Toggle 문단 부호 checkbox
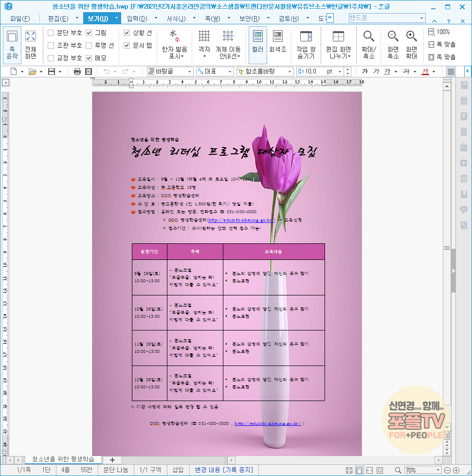 click(x=51, y=33)
